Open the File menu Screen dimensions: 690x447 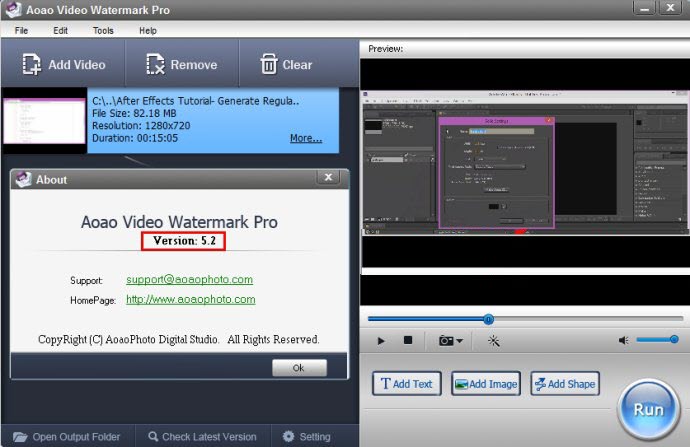point(21,30)
